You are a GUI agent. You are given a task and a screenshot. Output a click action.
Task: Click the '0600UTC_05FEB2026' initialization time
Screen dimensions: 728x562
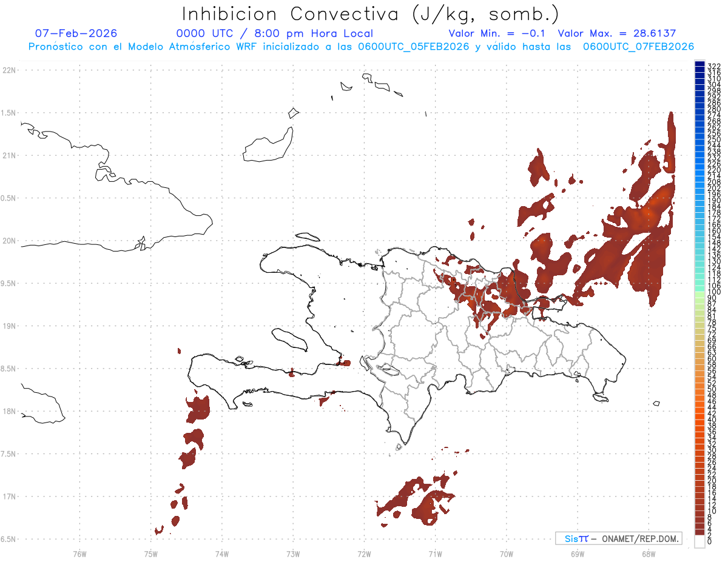[414, 47]
